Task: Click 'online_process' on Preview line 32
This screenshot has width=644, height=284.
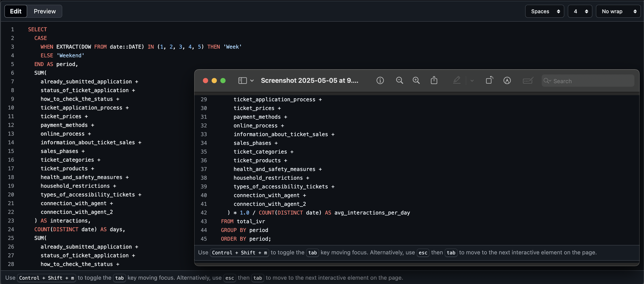Action: [255, 126]
